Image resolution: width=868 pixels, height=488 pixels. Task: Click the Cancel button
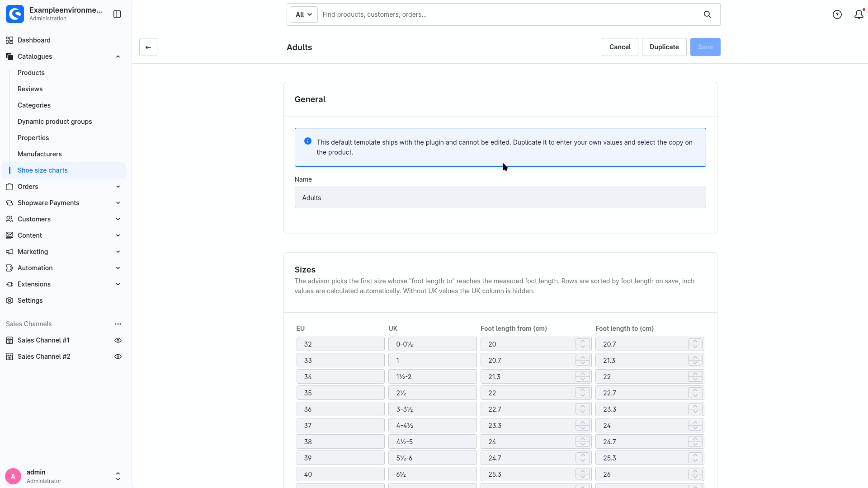(x=620, y=47)
